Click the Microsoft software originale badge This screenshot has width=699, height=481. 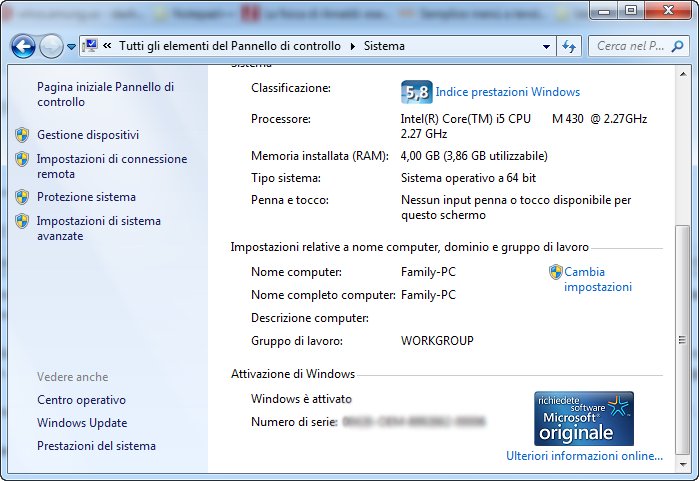(584, 419)
